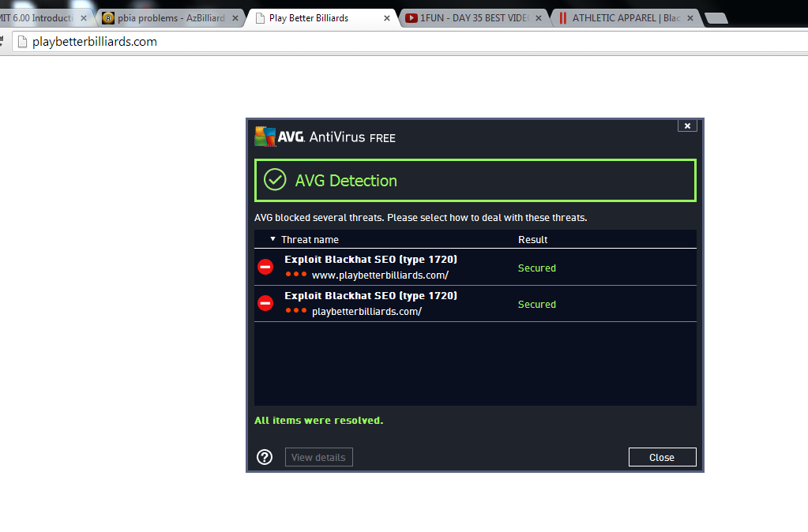Viewport: 808px width, 532px height.
Task: Click the green checkmark AVG Detection icon
Action: click(274, 180)
